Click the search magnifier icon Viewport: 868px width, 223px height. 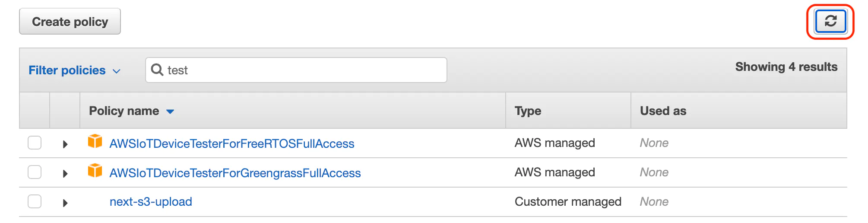[157, 70]
